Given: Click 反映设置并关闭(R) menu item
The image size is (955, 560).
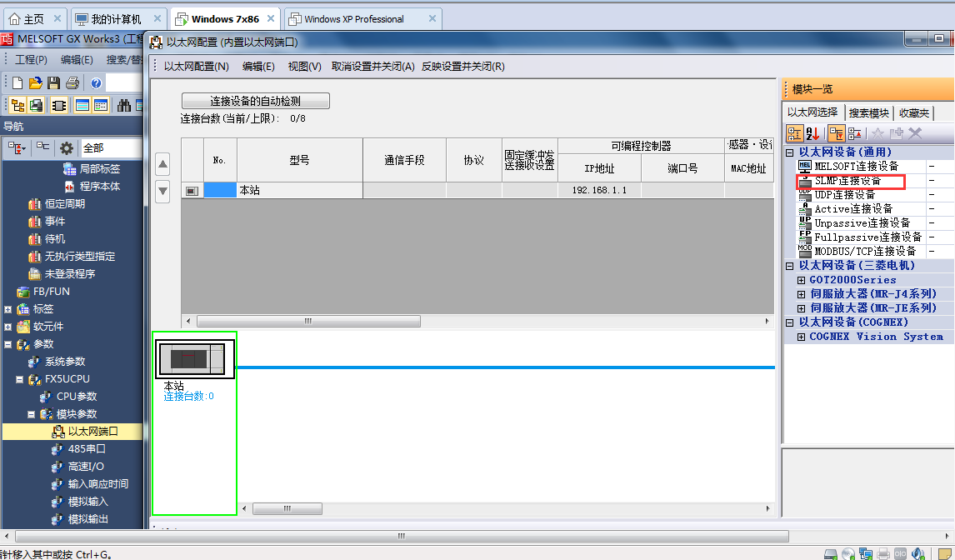Looking at the screenshot, I should (462, 67).
